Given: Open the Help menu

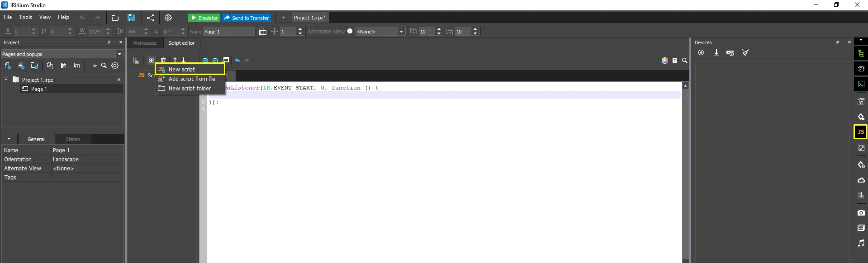Looking at the screenshot, I should pyautogui.click(x=63, y=17).
